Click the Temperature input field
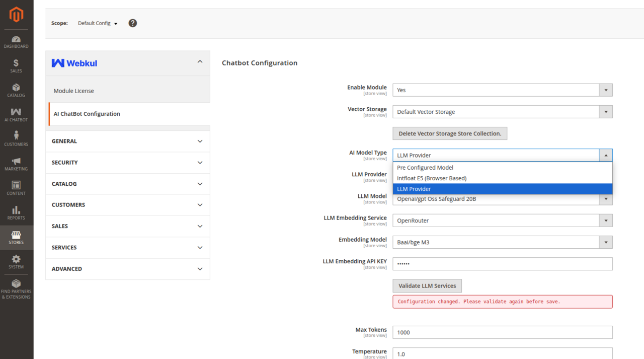 pos(503,353)
